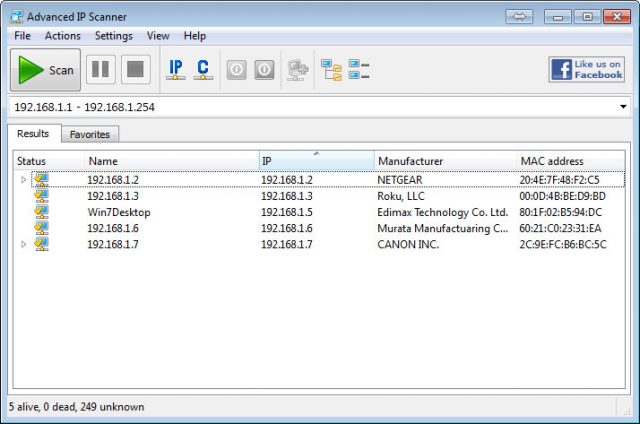Stop the scan with the square icon
Image resolution: width=640 pixels, height=424 pixels.
tap(134, 70)
